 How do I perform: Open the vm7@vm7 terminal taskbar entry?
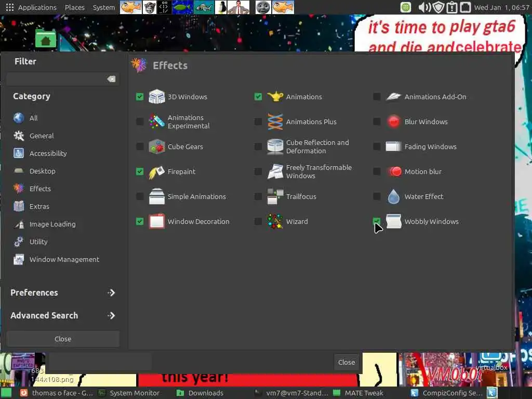(291, 393)
